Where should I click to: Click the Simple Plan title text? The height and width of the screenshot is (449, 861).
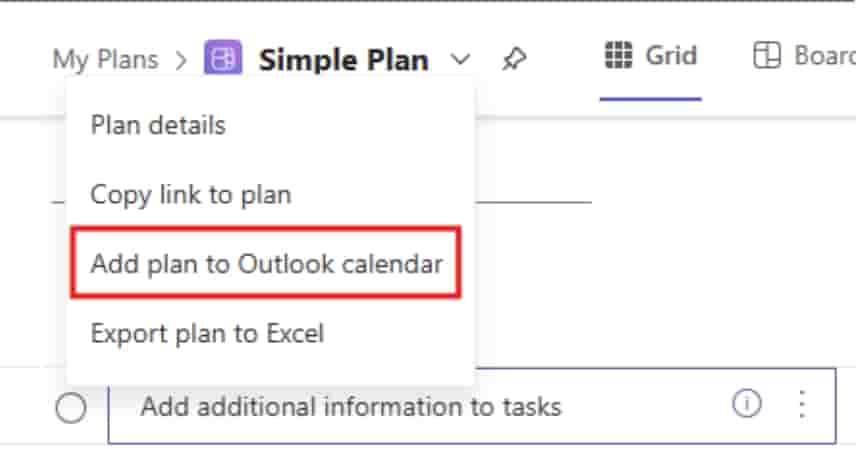coord(343,60)
